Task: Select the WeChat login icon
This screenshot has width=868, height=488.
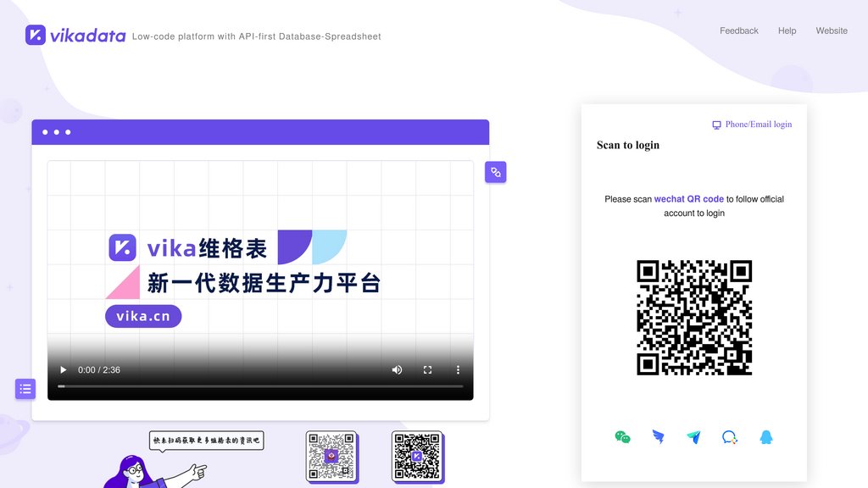Action: [x=623, y=437]
